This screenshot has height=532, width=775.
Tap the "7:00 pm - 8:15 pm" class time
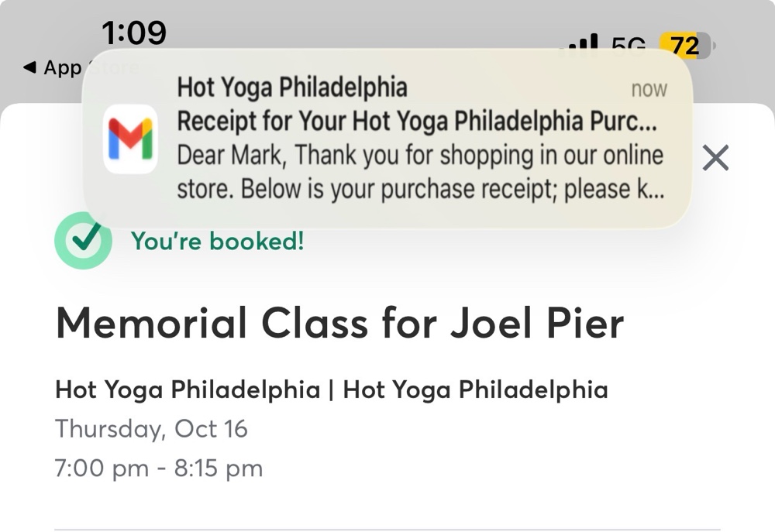point(159,469)
